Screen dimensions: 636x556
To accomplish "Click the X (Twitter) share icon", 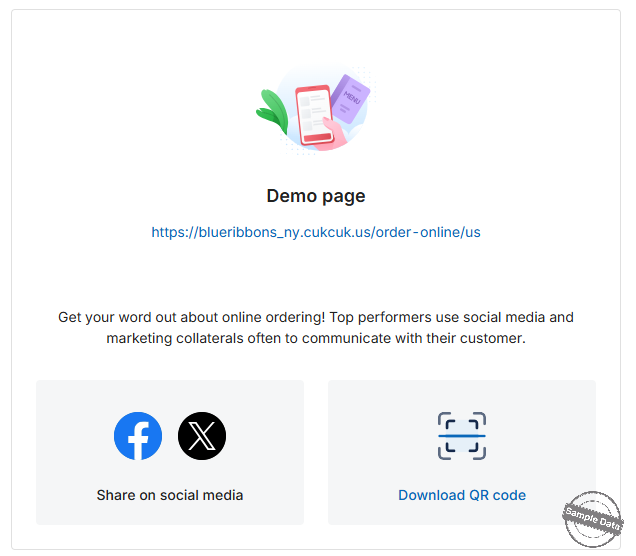I will click(202, 436).
